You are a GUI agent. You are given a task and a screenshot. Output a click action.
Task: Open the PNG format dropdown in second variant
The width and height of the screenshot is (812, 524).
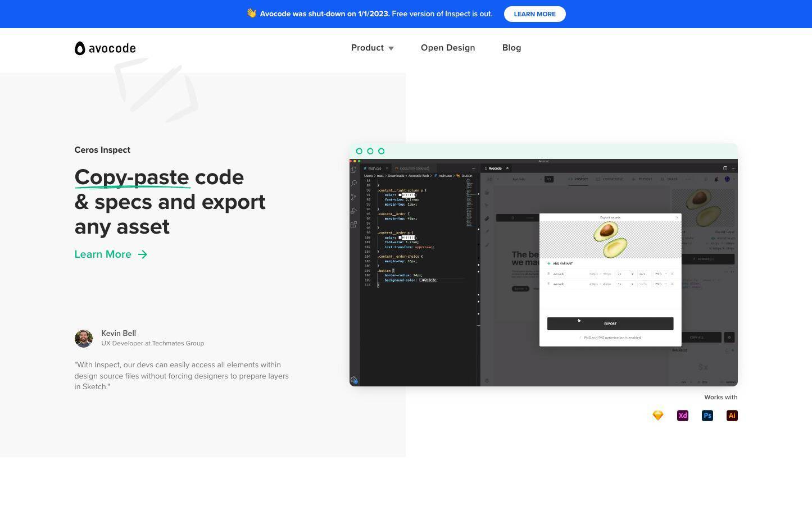[x=660, y=284]
